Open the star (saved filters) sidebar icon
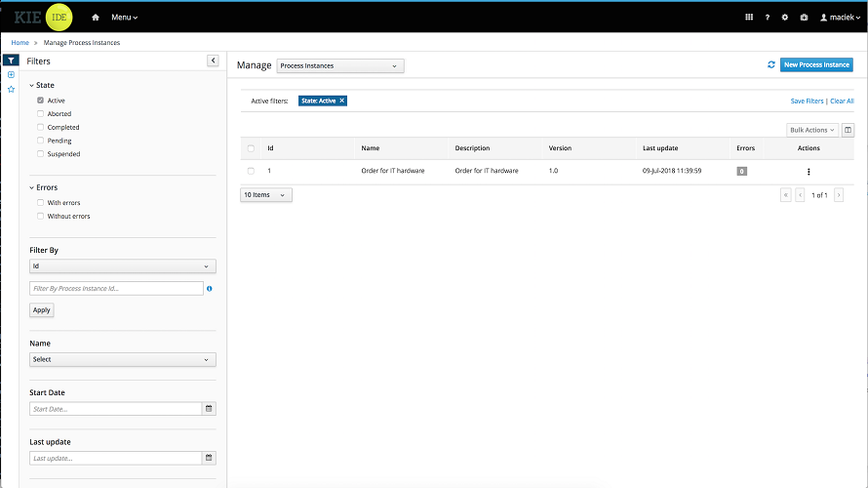The height and width of the screenshot is (488, 868). click(11, 89)
